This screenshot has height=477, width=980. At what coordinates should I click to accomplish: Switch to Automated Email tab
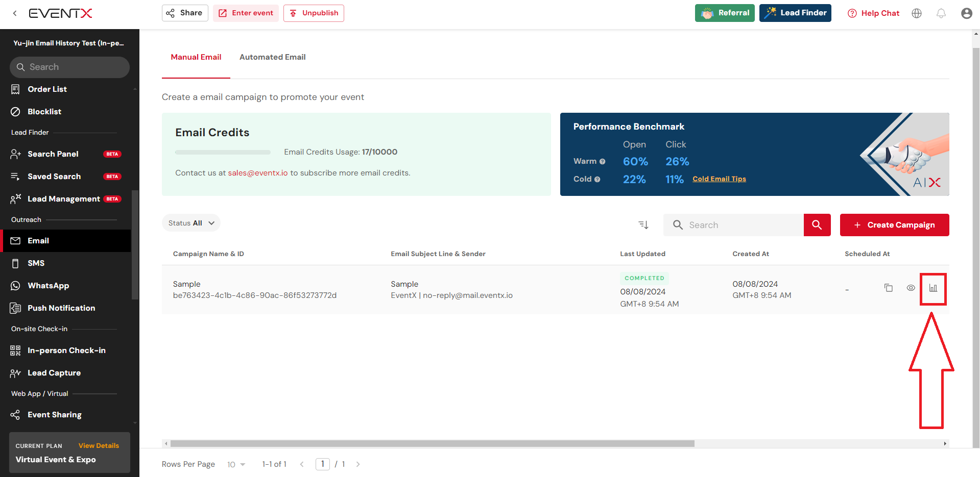click(273, 57)
